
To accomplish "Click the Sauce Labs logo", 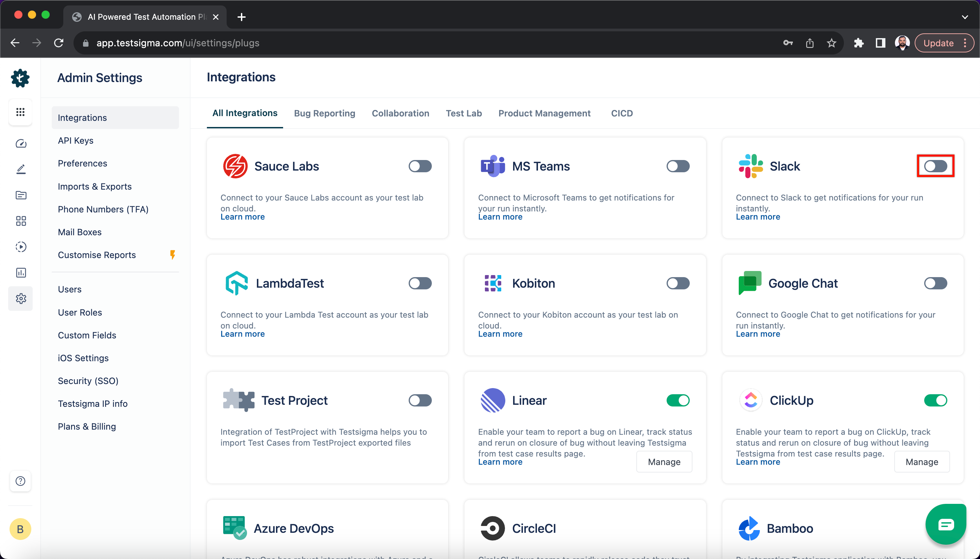I will (x=235, y=166).
